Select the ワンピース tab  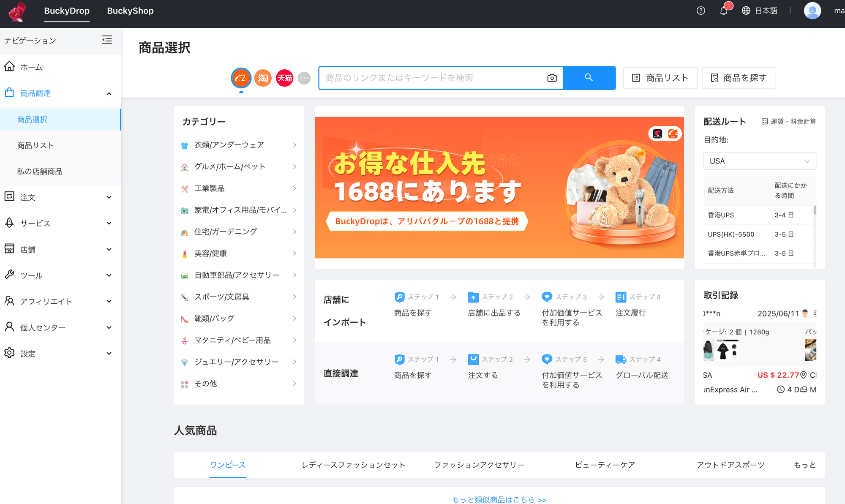click(228, 465)
